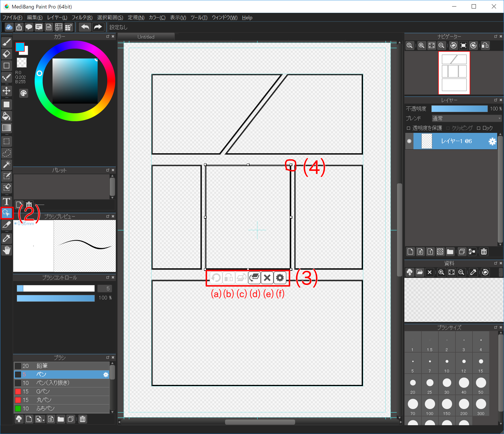The image size is (504, 434).
Task: Open レイヤー(L) menu
Action: (57, 18)
